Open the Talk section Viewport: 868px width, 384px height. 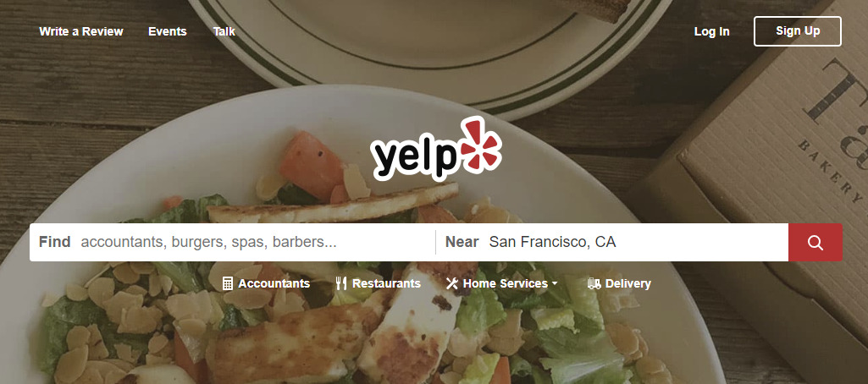click(224, 31)
